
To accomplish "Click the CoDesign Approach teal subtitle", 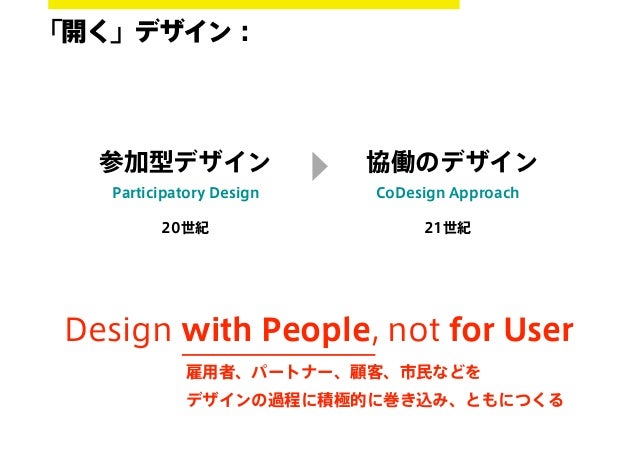I will coord(448,193).
